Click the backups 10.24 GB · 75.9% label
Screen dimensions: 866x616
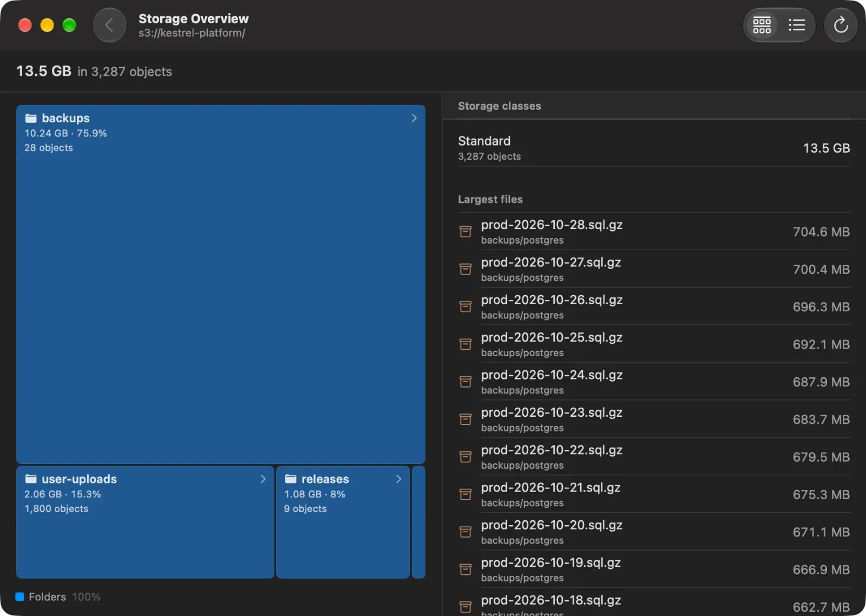(65, 133)
